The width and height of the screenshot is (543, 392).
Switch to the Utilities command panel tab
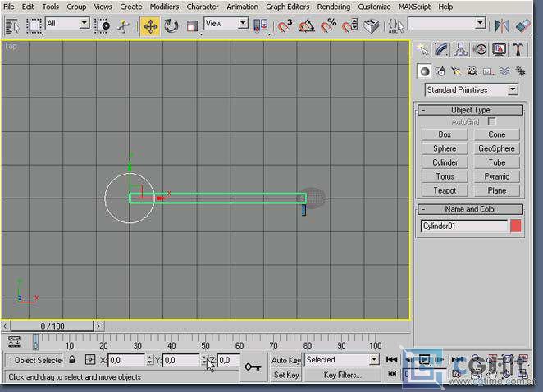pyautogui.click(x=518, y=49)
